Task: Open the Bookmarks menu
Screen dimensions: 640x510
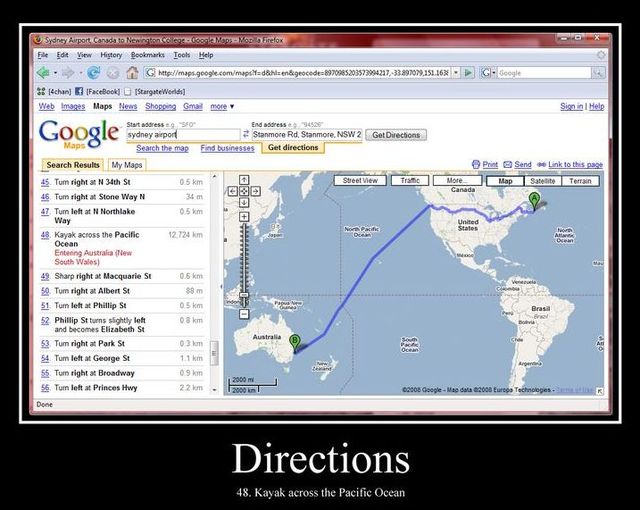Action: click(147, 55)
